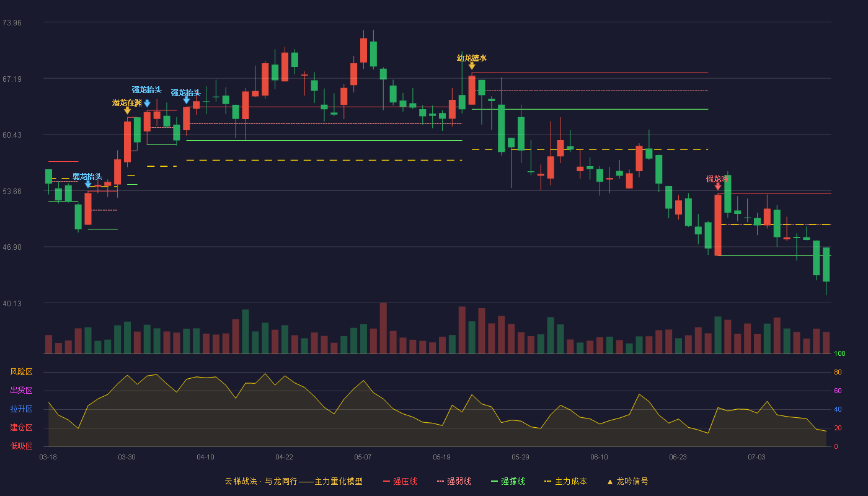Toggle the 强撑线 legend entry
The height and width of the screenshot is (496, 868).
(x=508, y=481)
